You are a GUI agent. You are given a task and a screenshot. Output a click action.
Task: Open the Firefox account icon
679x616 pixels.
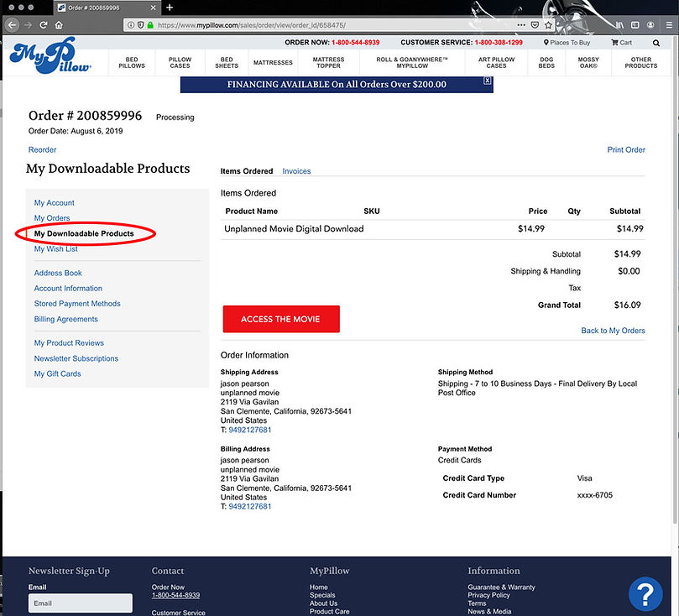pyautogui.click(x=650, y=25)
